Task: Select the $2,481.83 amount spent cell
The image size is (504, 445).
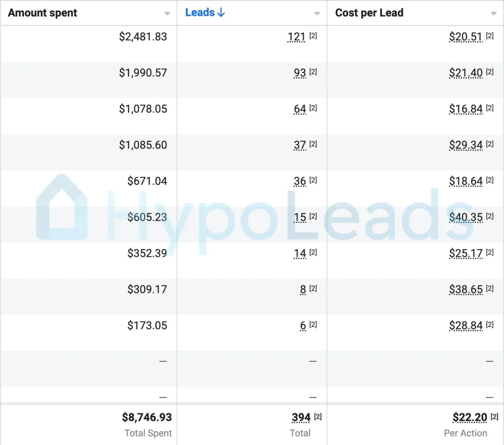Action: click(143, 37)
